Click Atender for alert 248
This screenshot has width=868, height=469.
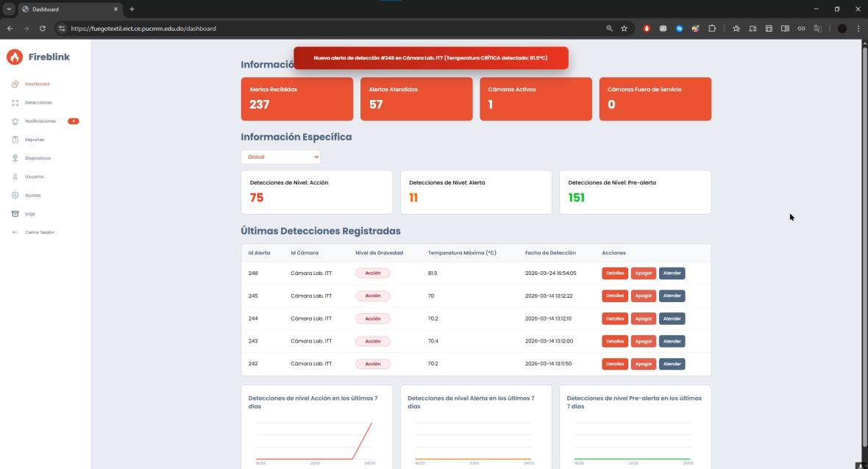tap(672, 273)
